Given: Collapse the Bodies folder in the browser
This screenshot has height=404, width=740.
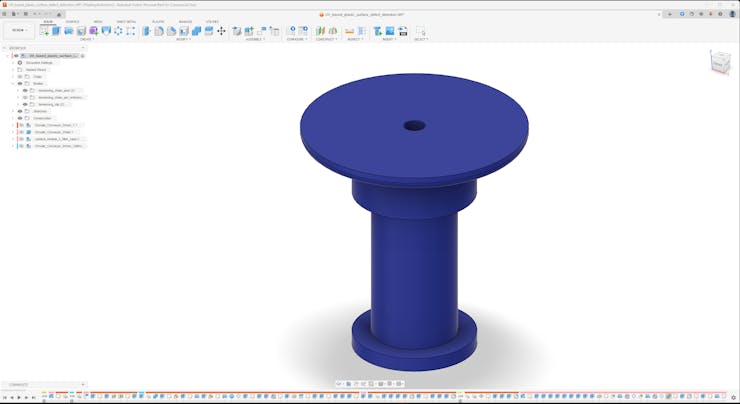Looking at the screenshot, I should pos(13,83).
